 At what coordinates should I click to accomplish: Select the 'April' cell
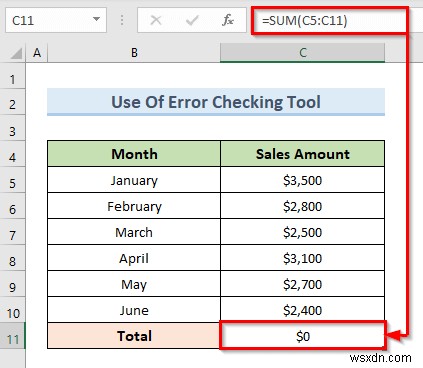pyautogui.click(x=134, y=258)
